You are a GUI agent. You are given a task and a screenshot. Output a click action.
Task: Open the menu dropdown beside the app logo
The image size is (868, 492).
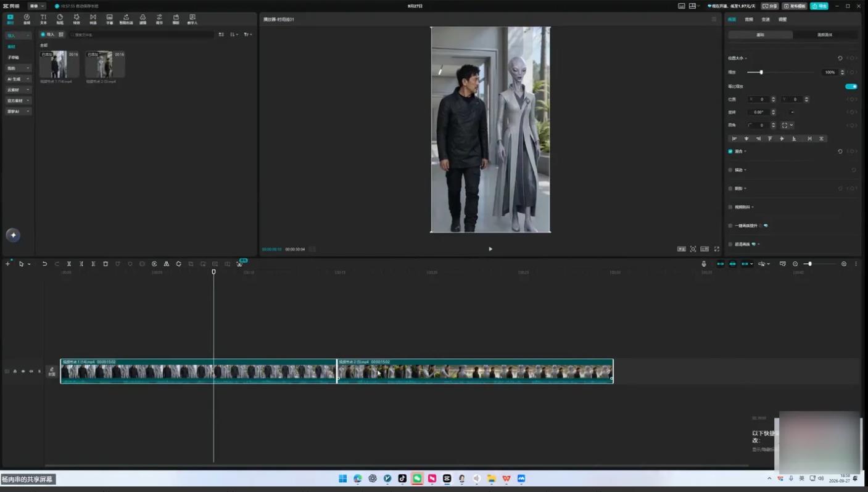[x=36, y=6]
